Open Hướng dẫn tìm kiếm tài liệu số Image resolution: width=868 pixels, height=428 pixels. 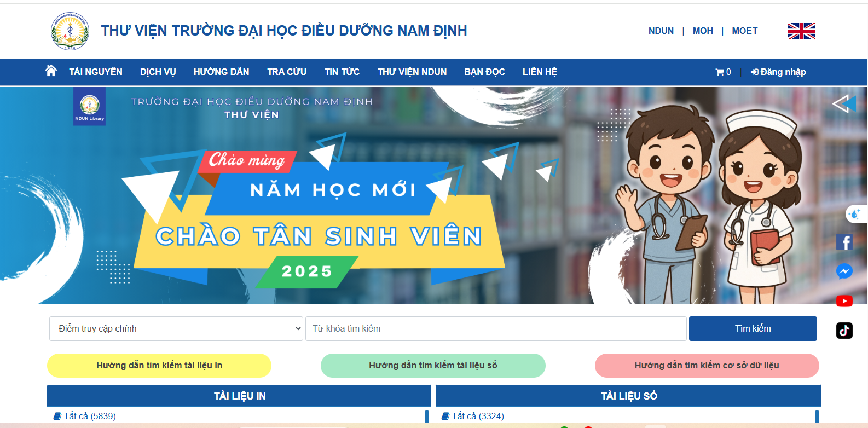(x=433, y=366)
